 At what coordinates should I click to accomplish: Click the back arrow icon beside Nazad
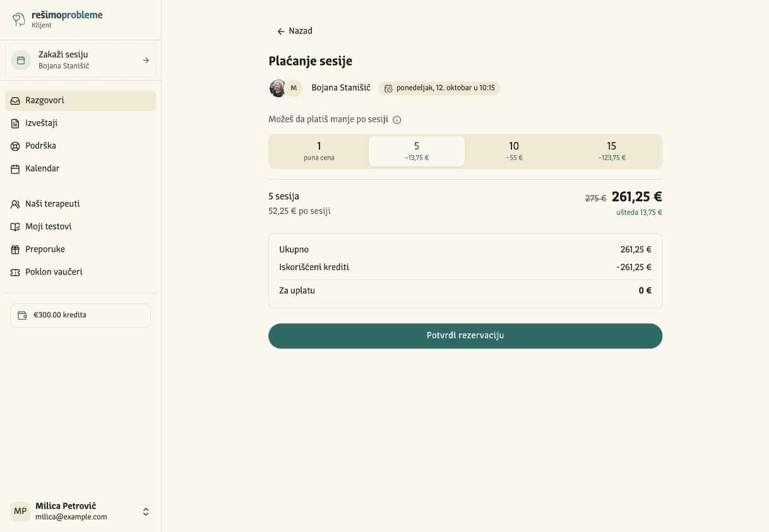(281, 32)
